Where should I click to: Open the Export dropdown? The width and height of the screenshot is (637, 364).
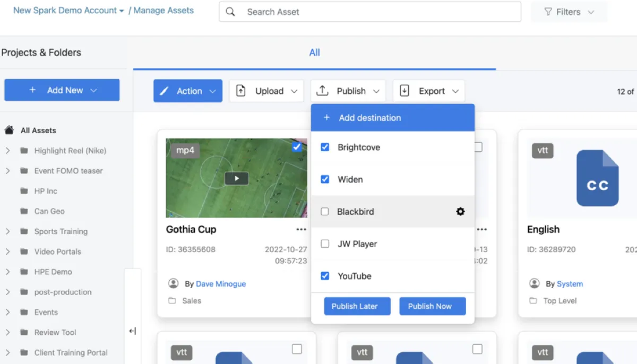429,91
